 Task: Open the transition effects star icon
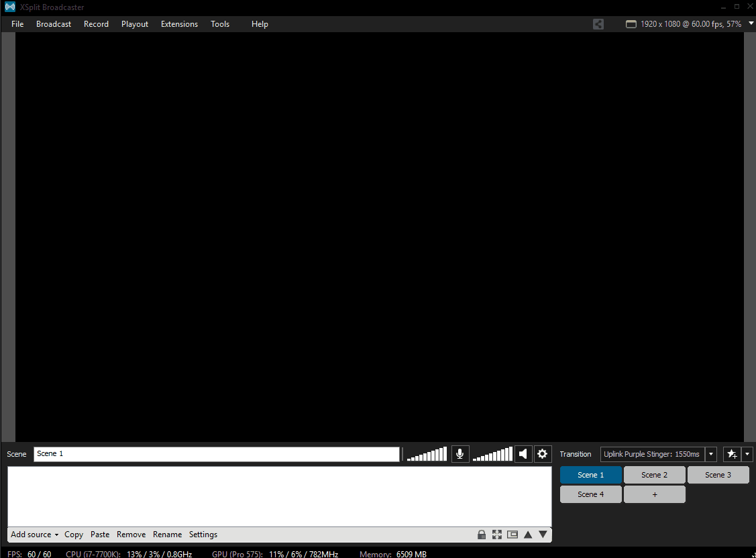tap(731, 454)
